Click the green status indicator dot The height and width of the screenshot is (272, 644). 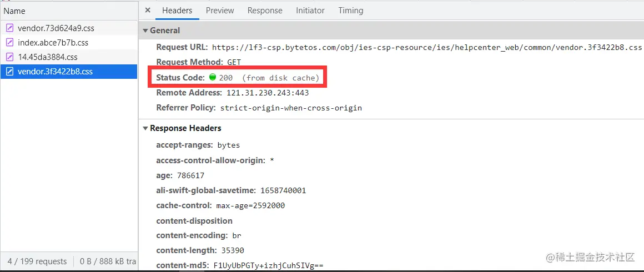click(212, 77)
